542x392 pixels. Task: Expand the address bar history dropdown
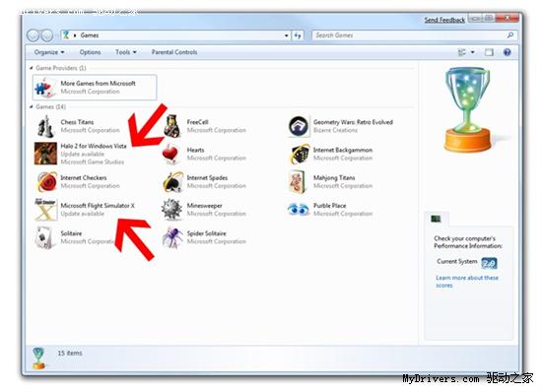point(286,35)
